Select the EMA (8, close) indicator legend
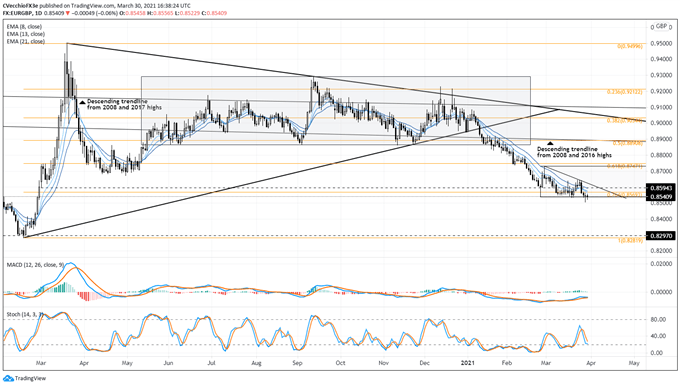Viewport: 680px width, 386px height. pos(24,27)
